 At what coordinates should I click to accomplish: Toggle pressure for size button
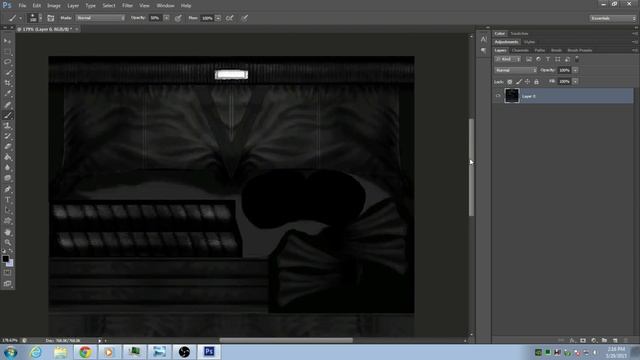(244, 18)
